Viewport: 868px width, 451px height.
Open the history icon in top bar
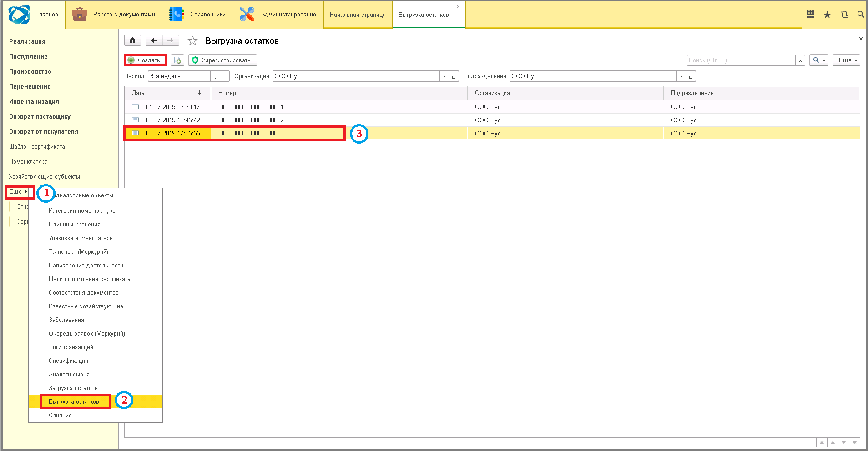[x=844, y=15]
